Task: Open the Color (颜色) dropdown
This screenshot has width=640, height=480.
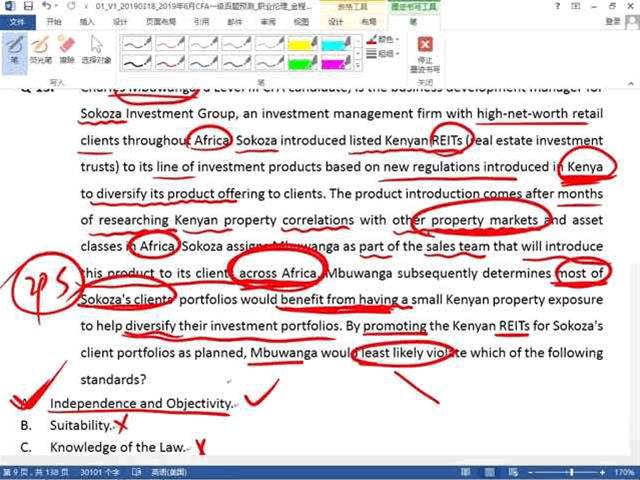Action: 383,40
